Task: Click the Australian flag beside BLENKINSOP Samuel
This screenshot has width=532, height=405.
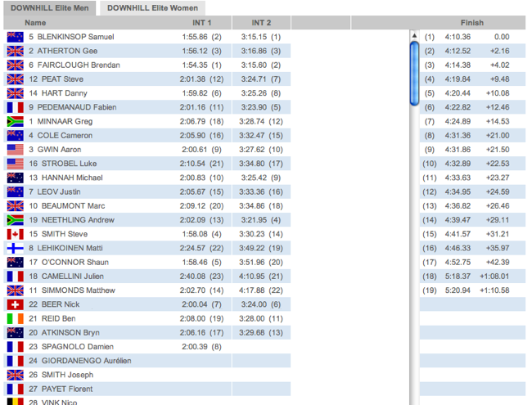Action: point(15,37)
